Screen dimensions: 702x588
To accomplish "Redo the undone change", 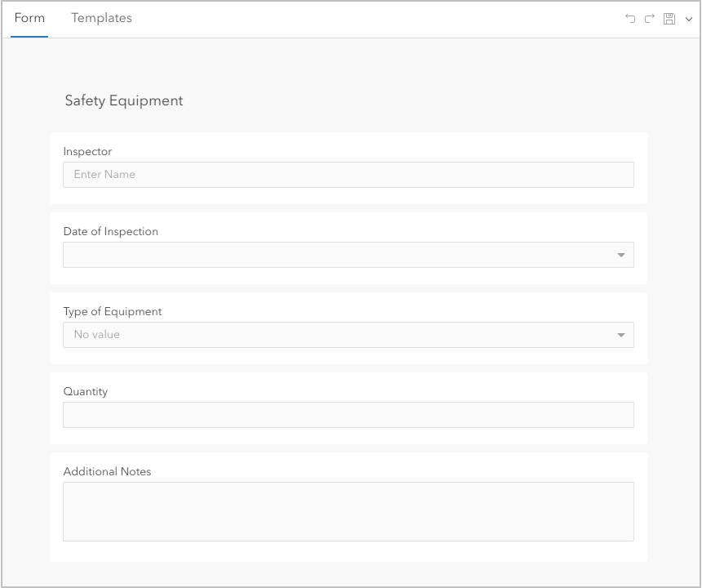I will pos(648,18).
